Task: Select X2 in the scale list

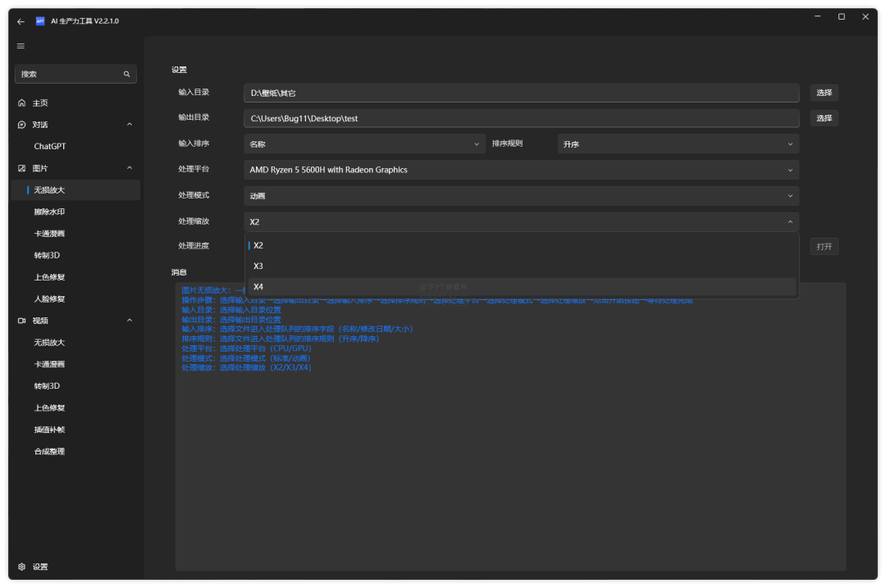Action: coord(522,245)
